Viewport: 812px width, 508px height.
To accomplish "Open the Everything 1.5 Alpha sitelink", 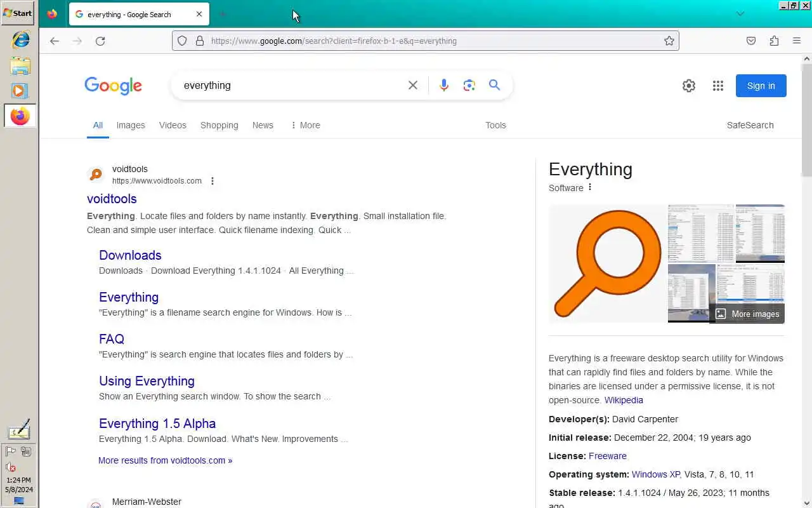I will (157, 424).
